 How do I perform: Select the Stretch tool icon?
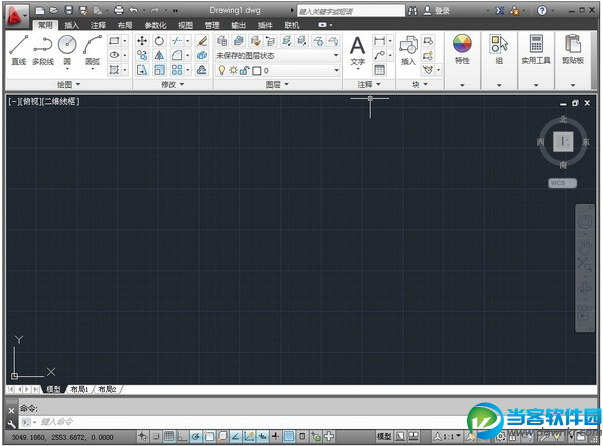pyautogui.click(x=142, y=70)
